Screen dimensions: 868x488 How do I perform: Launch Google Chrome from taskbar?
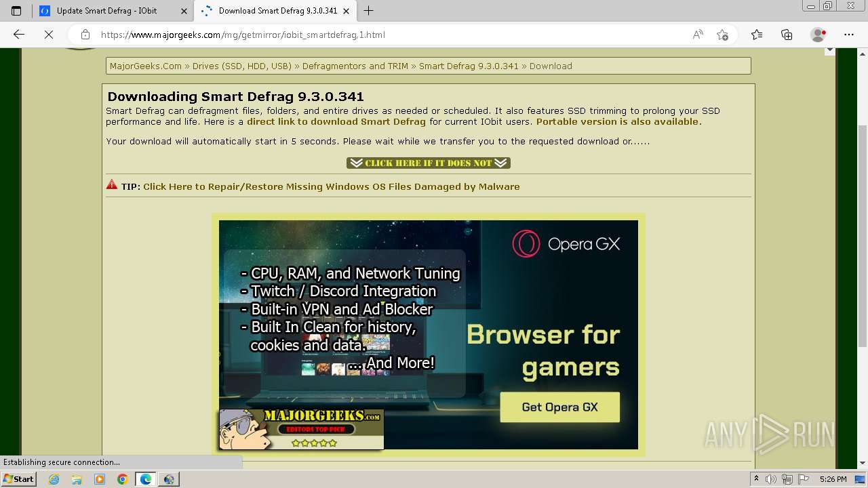pos(123,479)
